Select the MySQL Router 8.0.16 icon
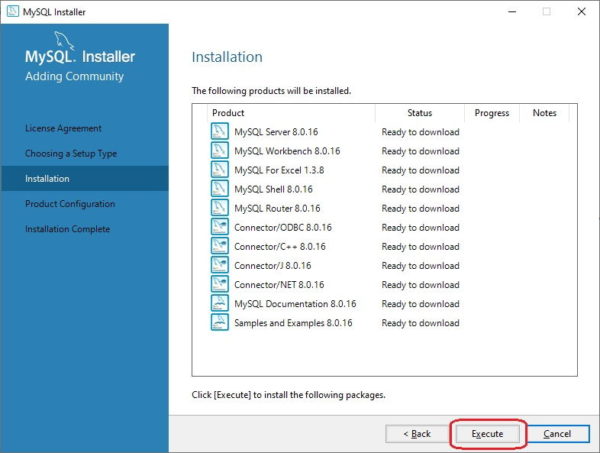The height and width of the screenshot is (453, 600). (x=220, y=208)
